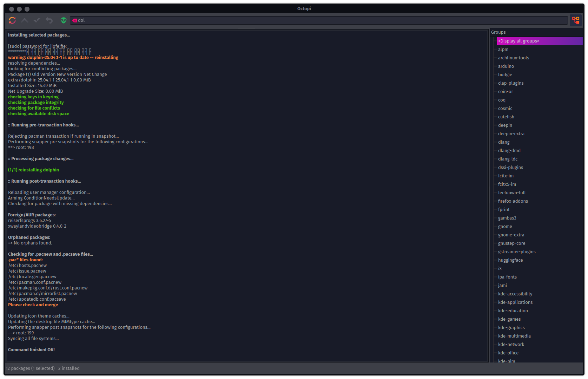Click the leftmost Octopi window control button
Image resolution: width=588 pixels, height=379 pixels.
(x=12, y=9)
